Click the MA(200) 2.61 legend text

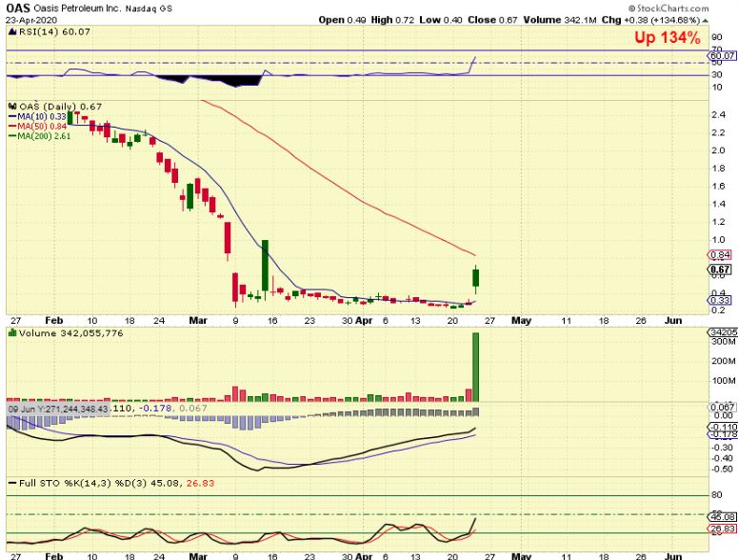[x=44, y=136]
